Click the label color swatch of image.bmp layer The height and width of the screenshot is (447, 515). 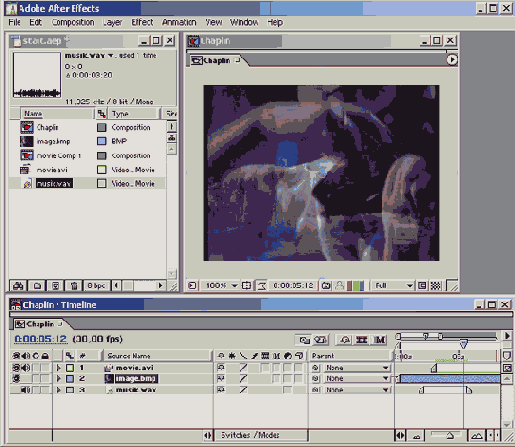click(x=70, y=379)
